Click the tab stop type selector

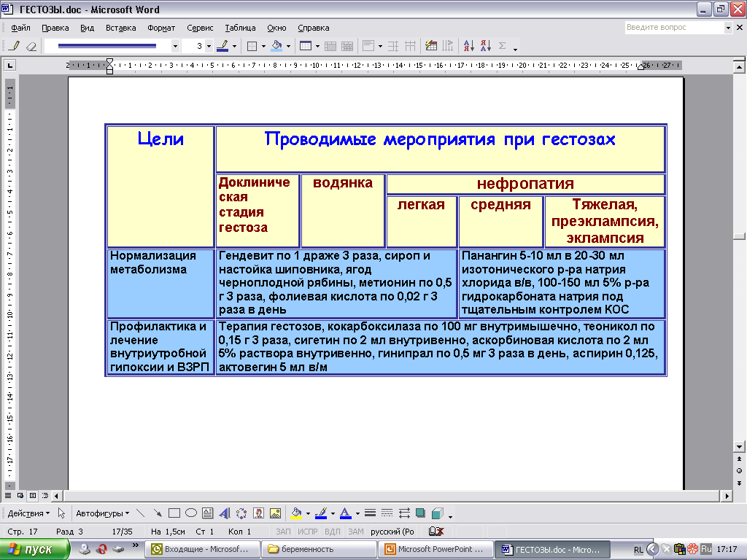(9, 65)
